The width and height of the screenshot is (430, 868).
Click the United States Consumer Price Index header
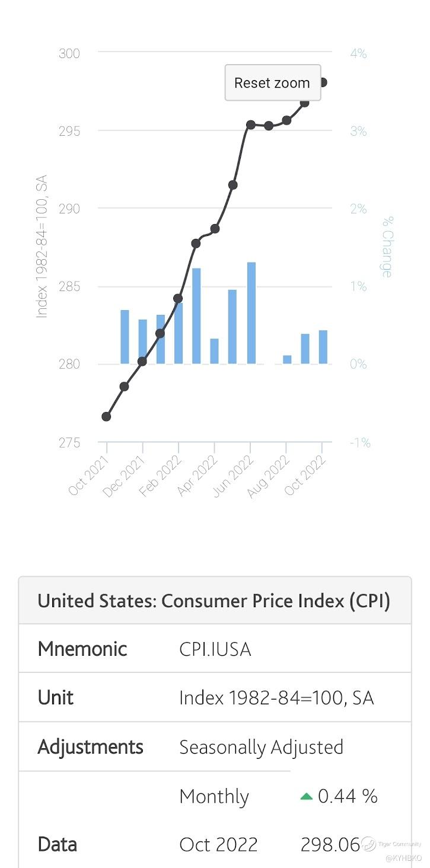[x=214, y=601]
